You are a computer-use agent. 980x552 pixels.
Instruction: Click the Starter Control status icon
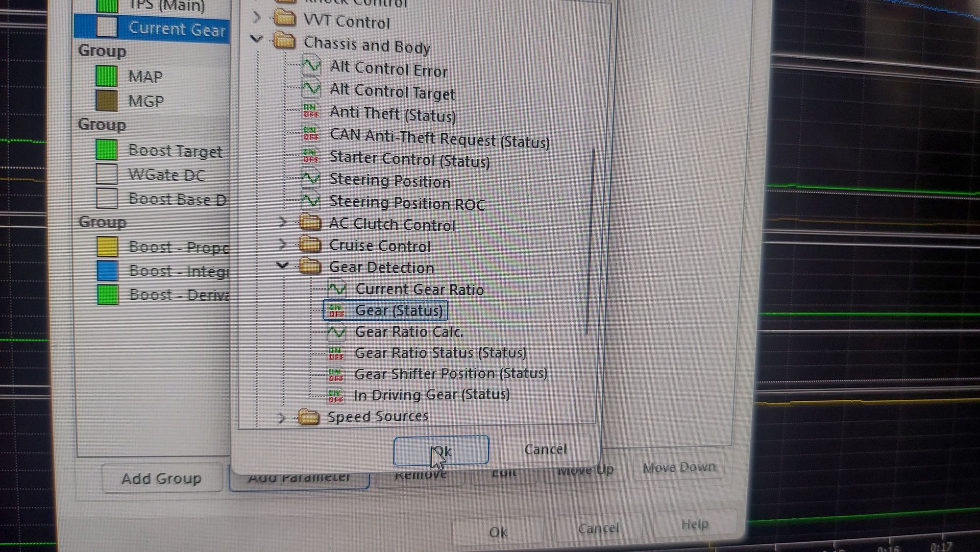click(311, 156)
